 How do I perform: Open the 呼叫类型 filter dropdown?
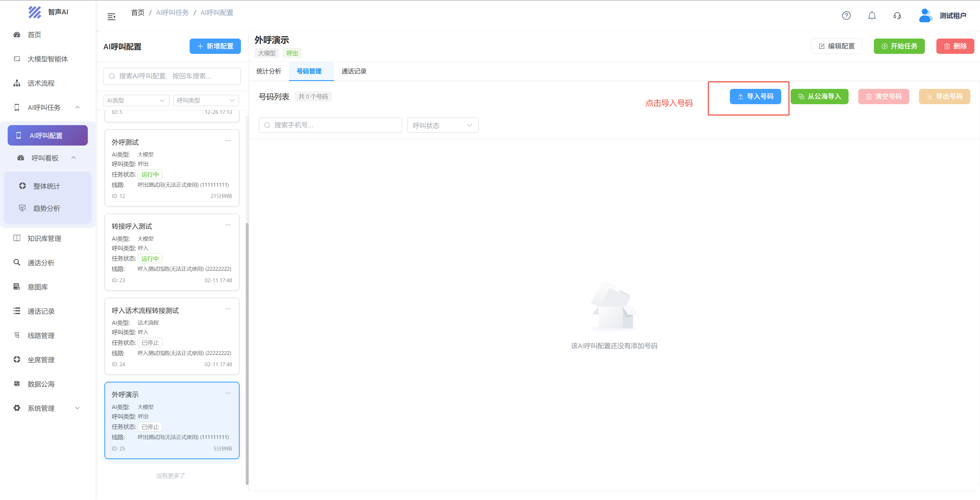tap(206, 100)
